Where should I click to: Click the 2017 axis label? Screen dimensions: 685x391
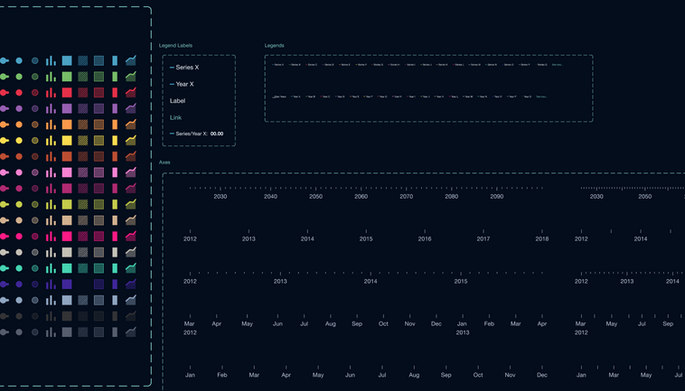pos(483,239)
